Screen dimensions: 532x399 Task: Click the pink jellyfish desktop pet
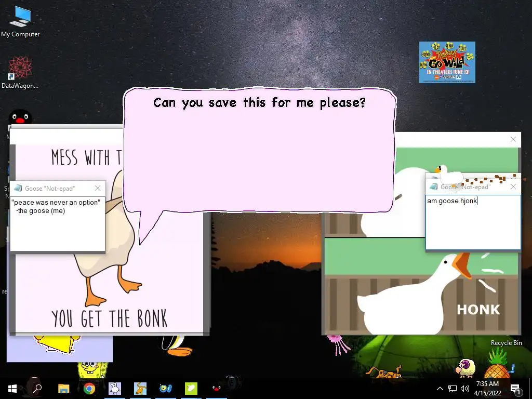338,344
